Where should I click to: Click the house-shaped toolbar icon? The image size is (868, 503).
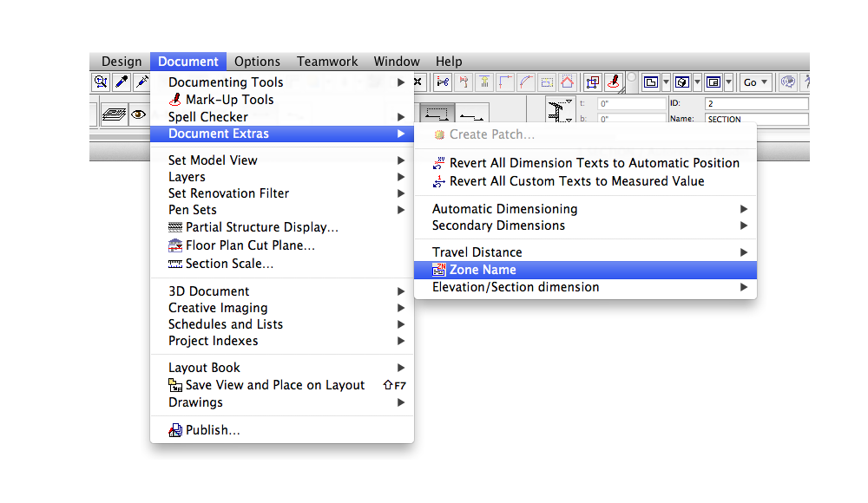tap(567, 82)
